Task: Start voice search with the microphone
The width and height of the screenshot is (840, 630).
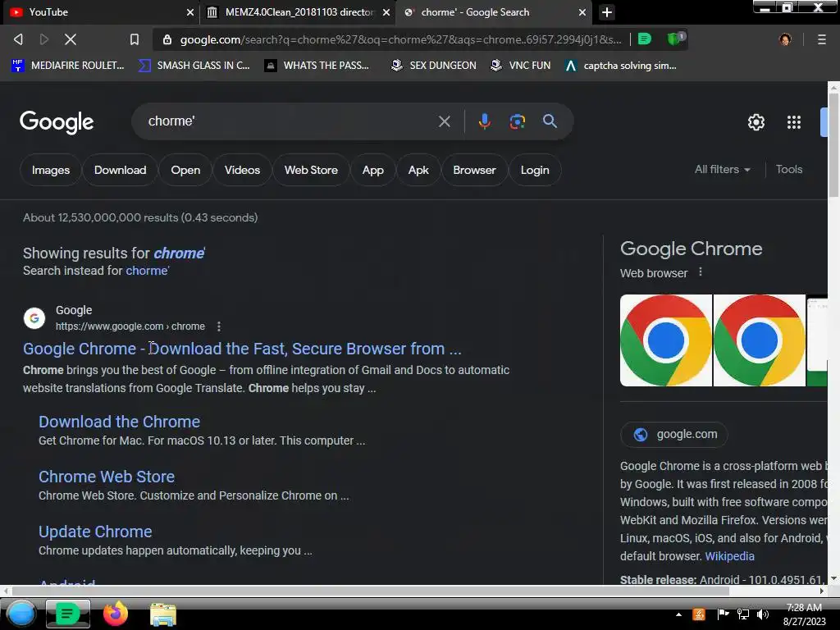Action: point(484,121)
